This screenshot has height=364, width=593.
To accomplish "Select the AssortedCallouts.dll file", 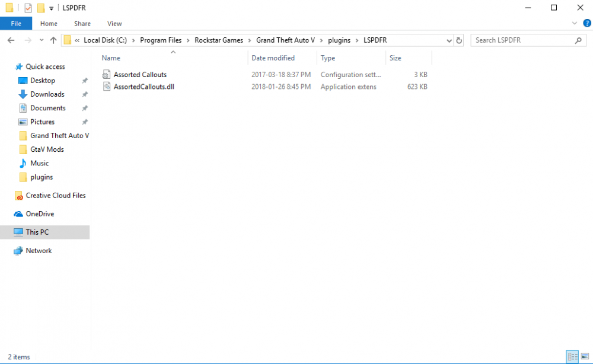I will tap(144, 87).
